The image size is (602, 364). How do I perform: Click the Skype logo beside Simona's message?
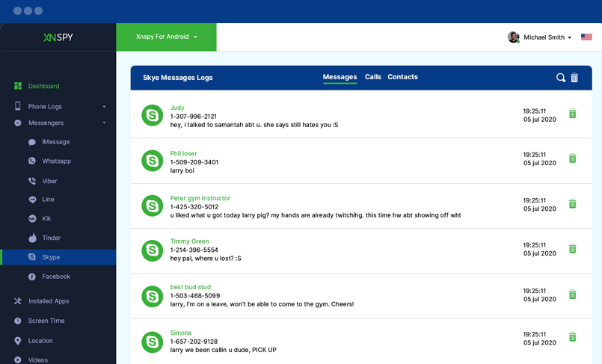tap(153, 342)
